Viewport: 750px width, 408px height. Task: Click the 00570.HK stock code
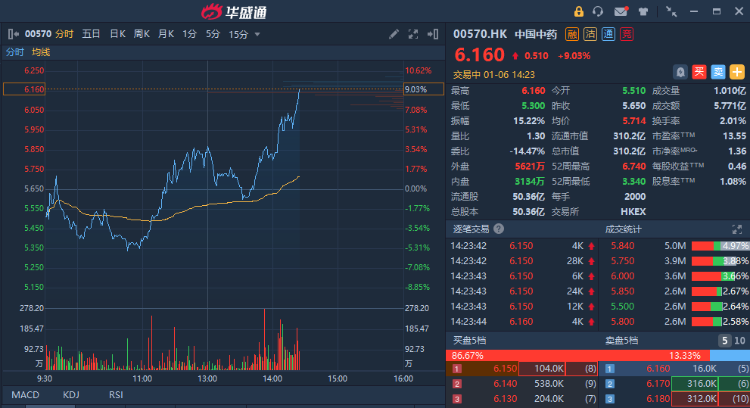(480, 34)
